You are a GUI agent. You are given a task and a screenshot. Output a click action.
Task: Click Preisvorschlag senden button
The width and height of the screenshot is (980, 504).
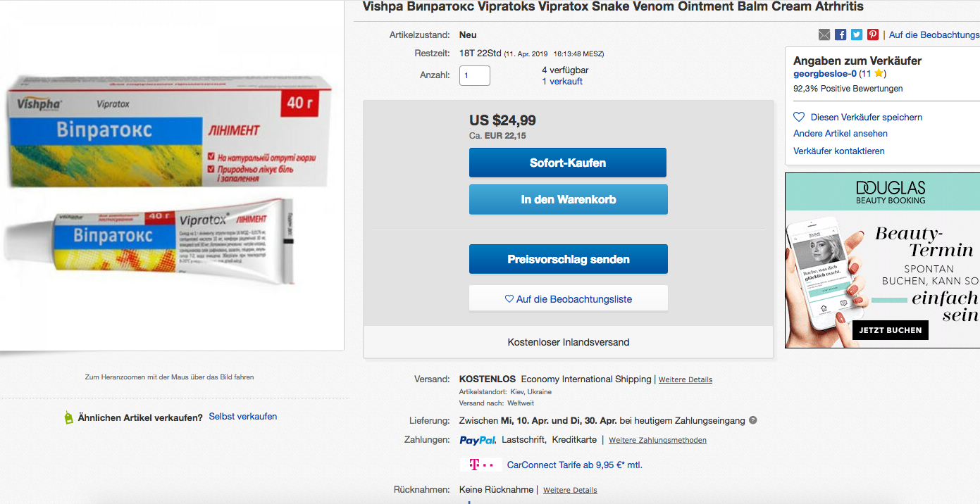click(568, 259)
